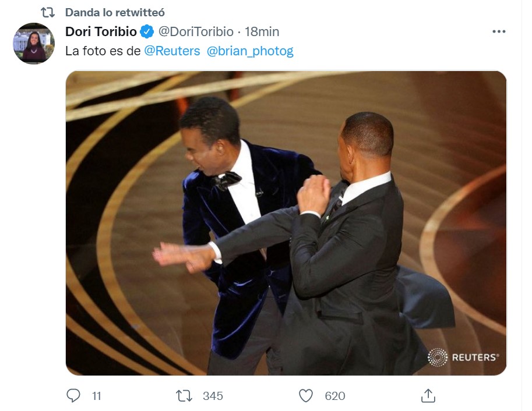This screenshot has height=411, width=532.
Task: Enlarge the attached Reuters stage photo
Action: pos(286,223)
